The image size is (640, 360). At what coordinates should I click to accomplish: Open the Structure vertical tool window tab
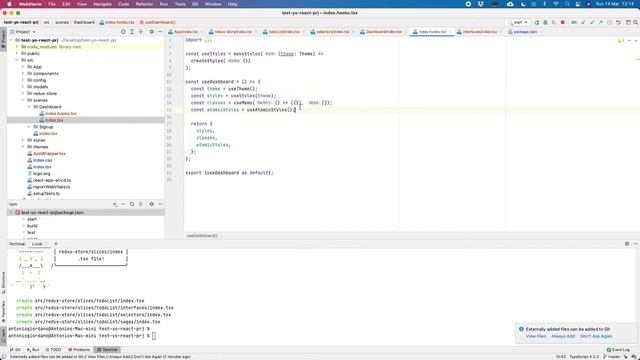coord(3,283)
